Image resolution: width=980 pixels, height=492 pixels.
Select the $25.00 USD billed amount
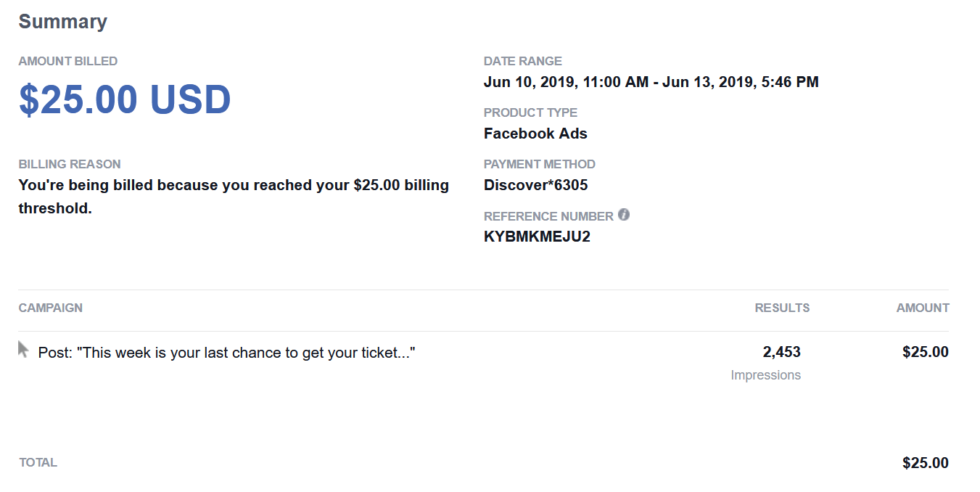(x=125, y=99)
